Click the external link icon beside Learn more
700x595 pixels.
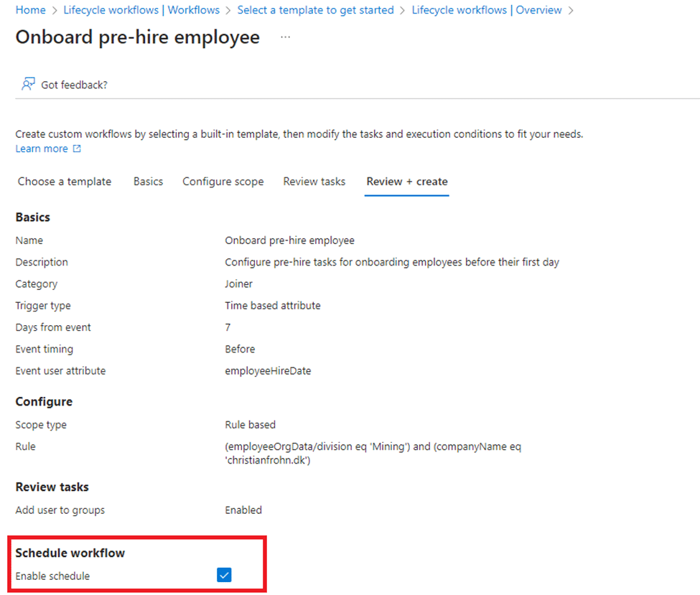pos(77,149)
